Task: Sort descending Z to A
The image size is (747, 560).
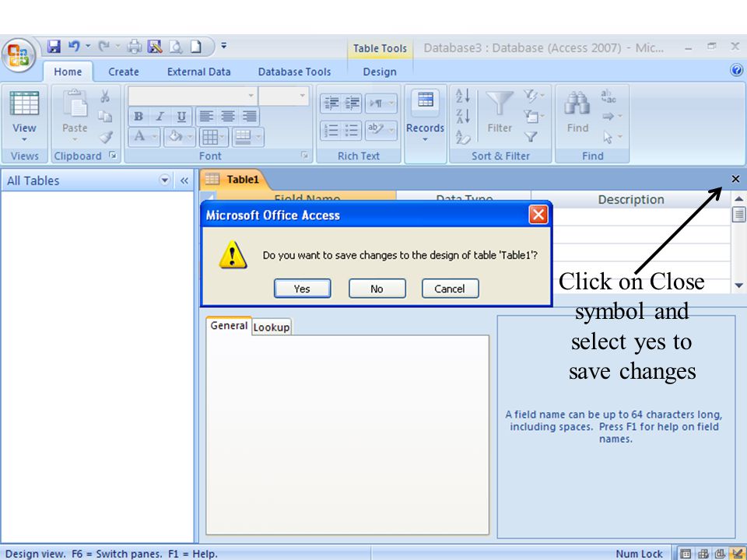Action: point(463,117)
